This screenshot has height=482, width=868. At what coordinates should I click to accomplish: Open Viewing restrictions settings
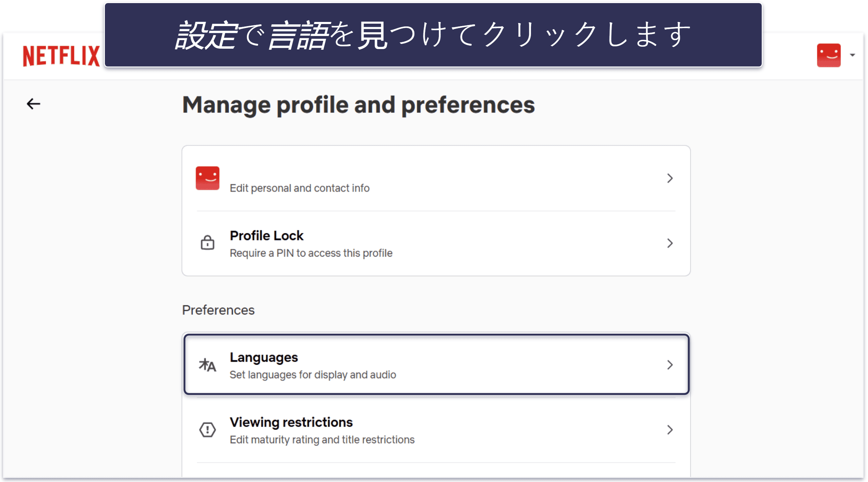(x=436, y=430)
